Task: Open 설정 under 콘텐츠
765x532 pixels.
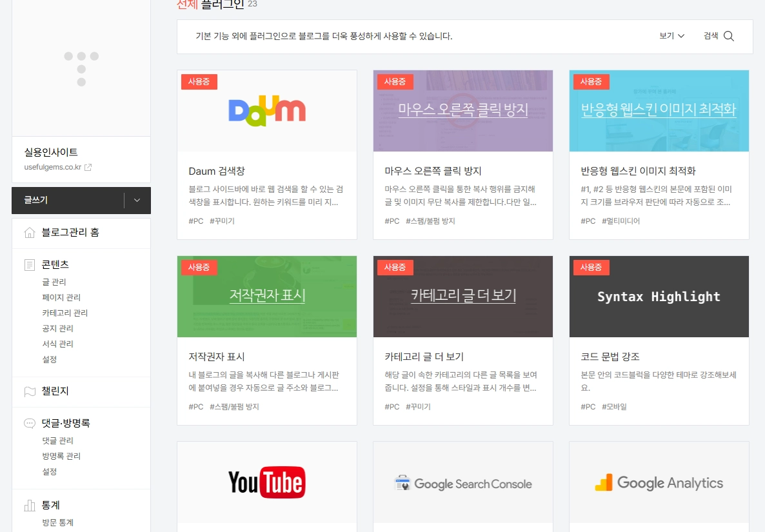Action: [49, 359]
